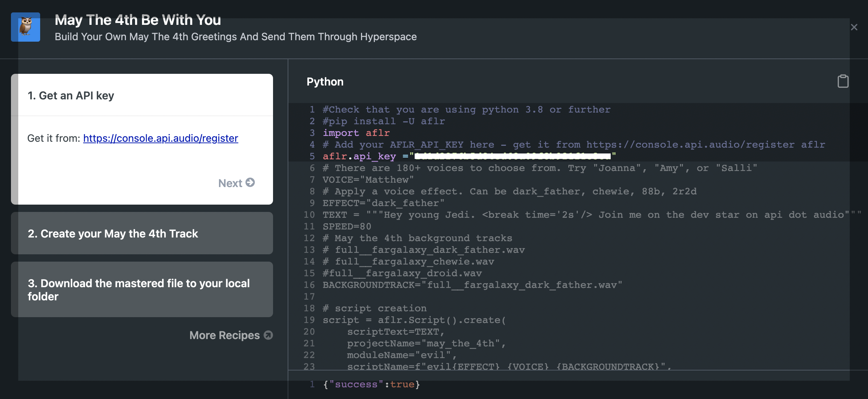Click the May The 4th Be With You title
The image size is (868, 399).
138,20
